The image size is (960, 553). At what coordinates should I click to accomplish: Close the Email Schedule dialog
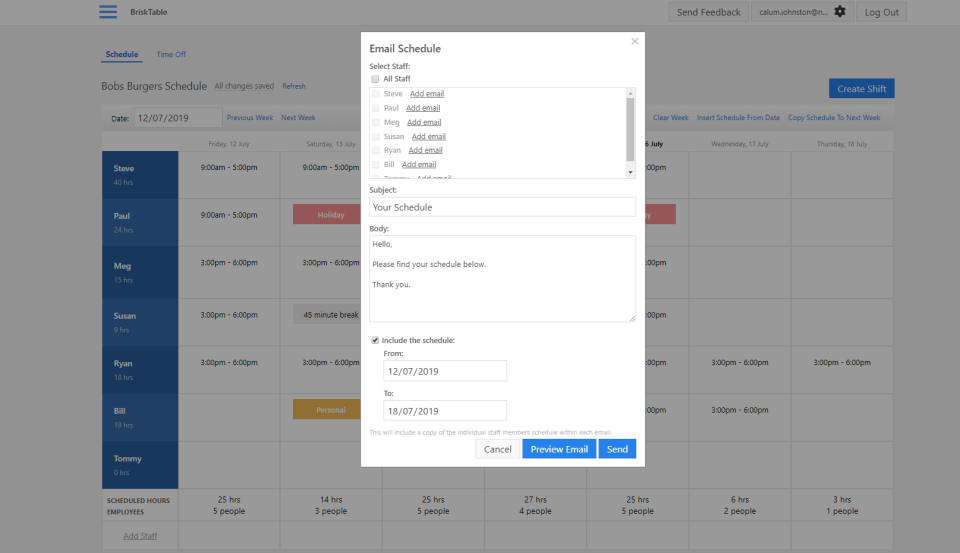634,42
